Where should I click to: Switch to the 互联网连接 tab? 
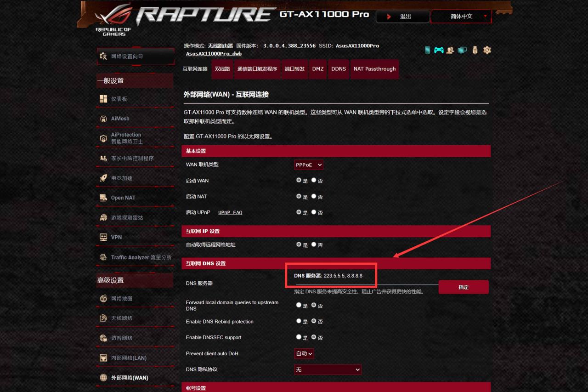coord(195,69)
